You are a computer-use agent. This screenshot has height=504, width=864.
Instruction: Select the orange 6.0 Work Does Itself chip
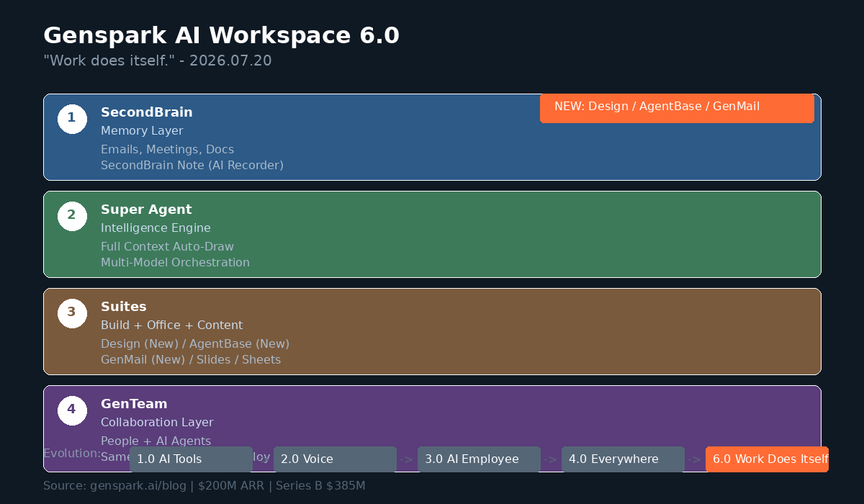767,459
